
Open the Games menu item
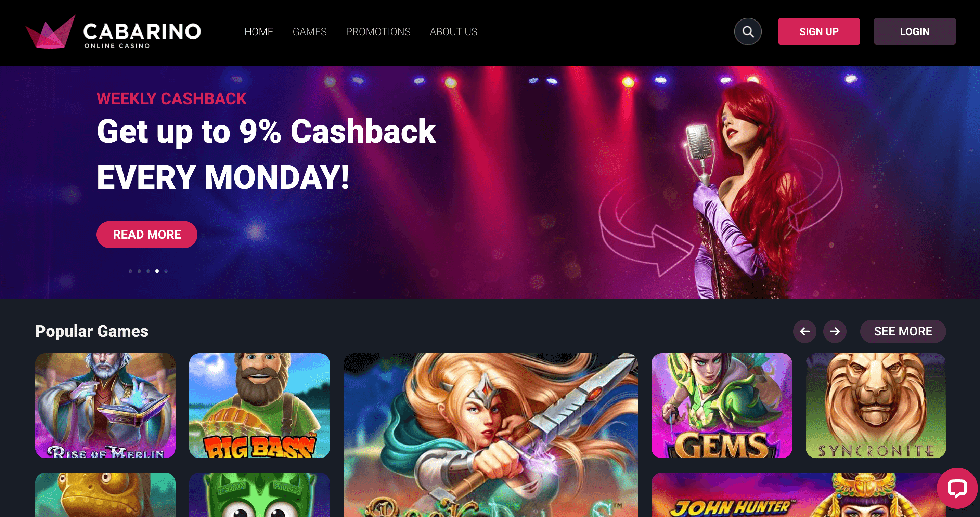pos(310,31)
